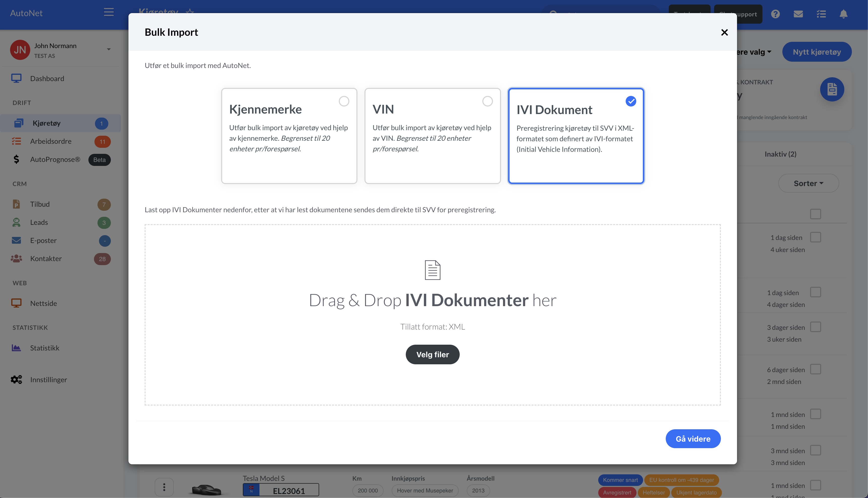Click the Statistikk chart icon

tap(16, 348)
